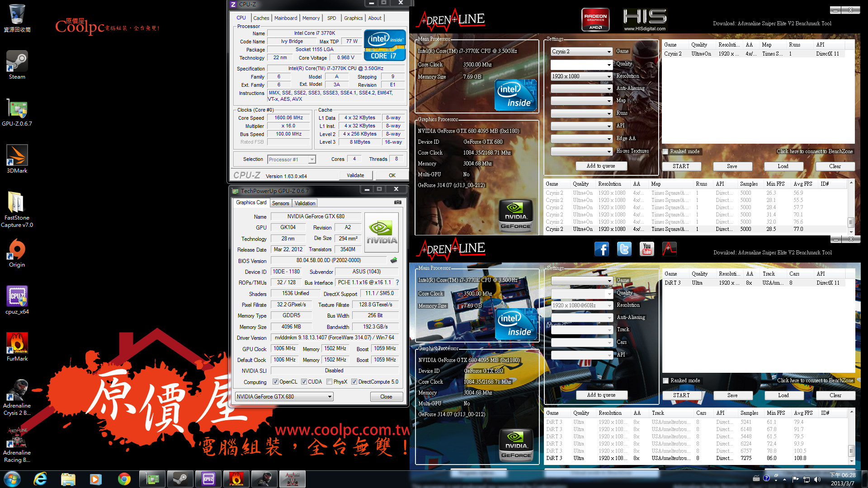
Task: Click Load in the Crysis 2 benchmark window
Action: tap(783, 166)
